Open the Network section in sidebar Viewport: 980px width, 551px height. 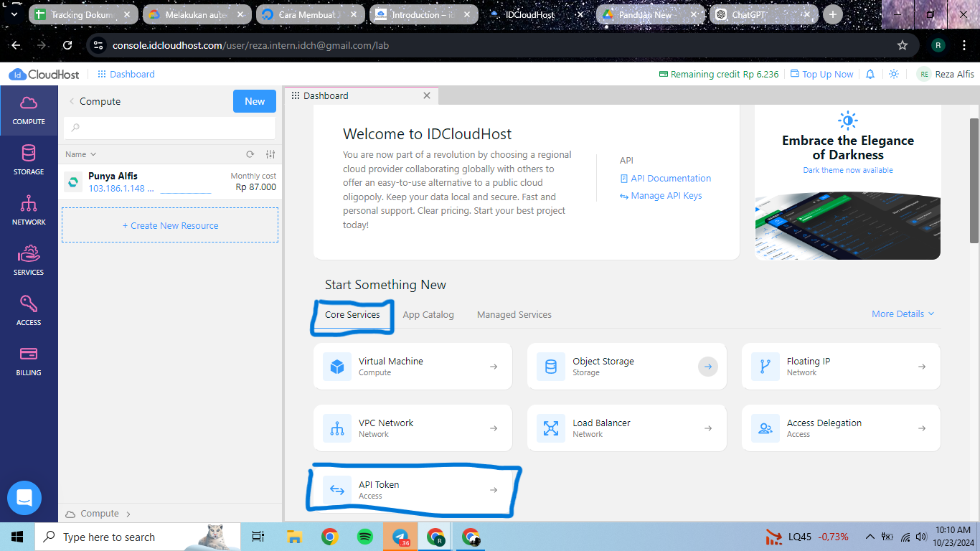click(29, 210)
